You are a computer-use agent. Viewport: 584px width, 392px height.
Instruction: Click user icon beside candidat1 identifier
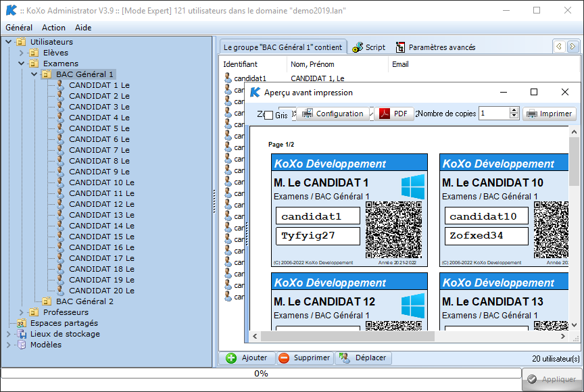[228, 78]
